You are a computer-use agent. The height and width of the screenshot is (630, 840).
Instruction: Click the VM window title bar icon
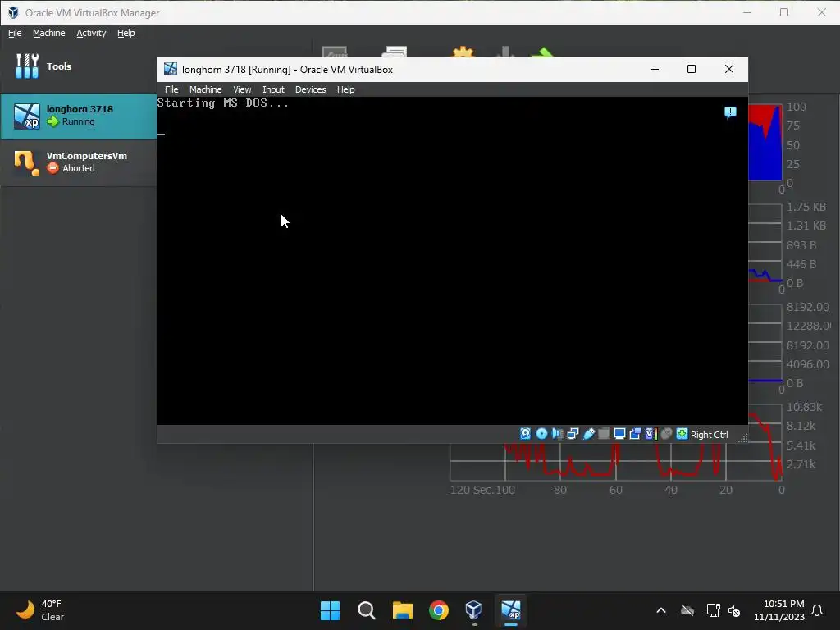(x=171, y=69)
